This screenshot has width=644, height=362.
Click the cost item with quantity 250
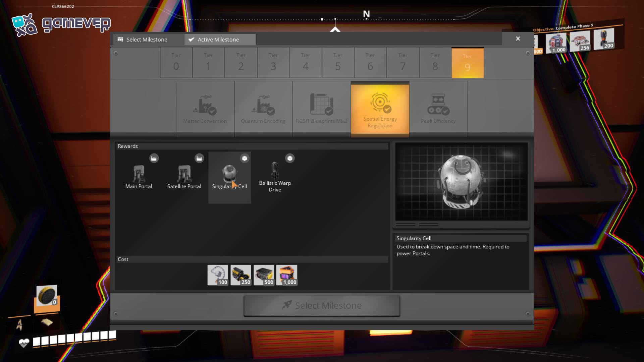pos(241,275)
